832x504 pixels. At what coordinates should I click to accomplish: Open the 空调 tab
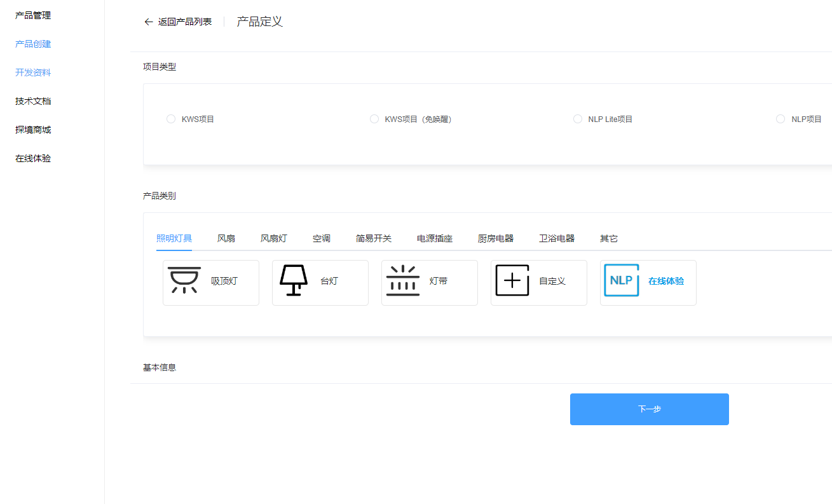coord(322,238)
